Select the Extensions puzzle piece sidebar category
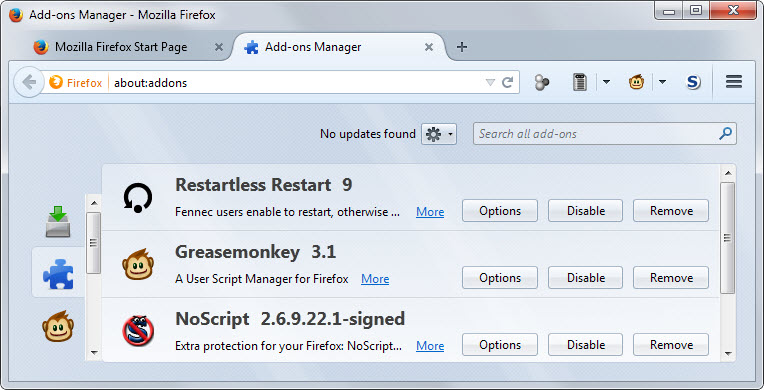 [x=58, y=273]
